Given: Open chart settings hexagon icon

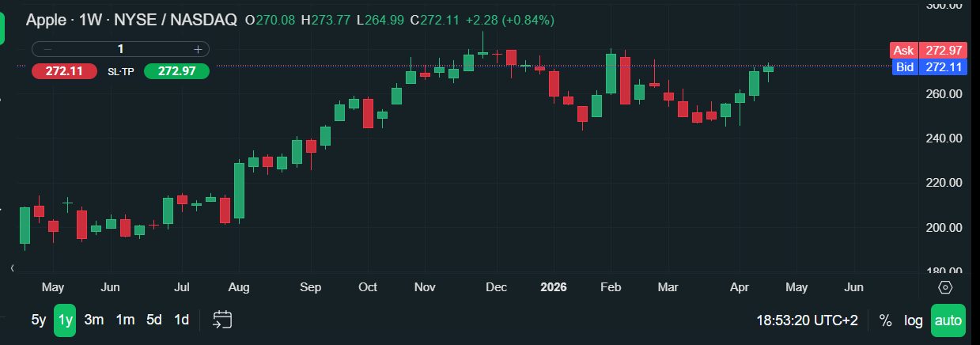Looking at the screenshot, I should pyautogui.click(x=944, y=287).
